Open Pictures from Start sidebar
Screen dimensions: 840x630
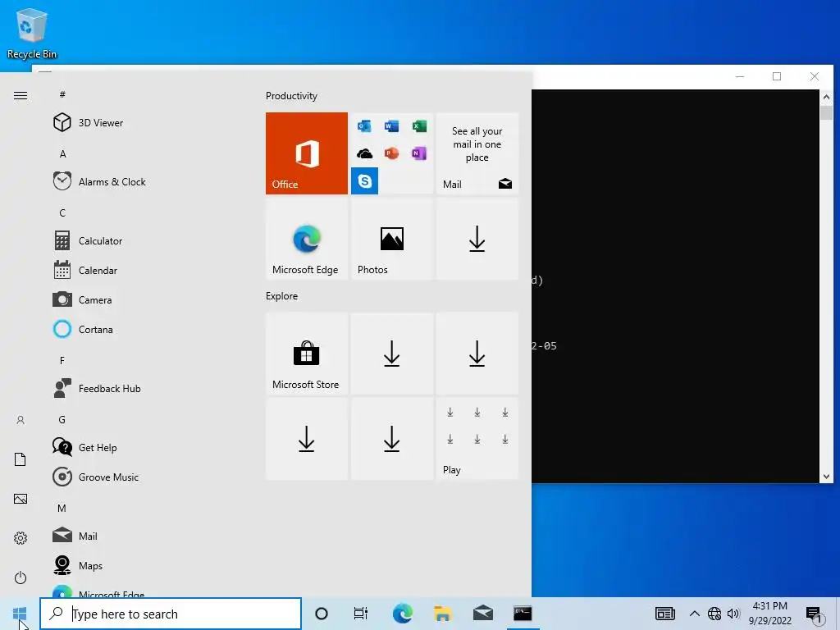tap(21, 499)
